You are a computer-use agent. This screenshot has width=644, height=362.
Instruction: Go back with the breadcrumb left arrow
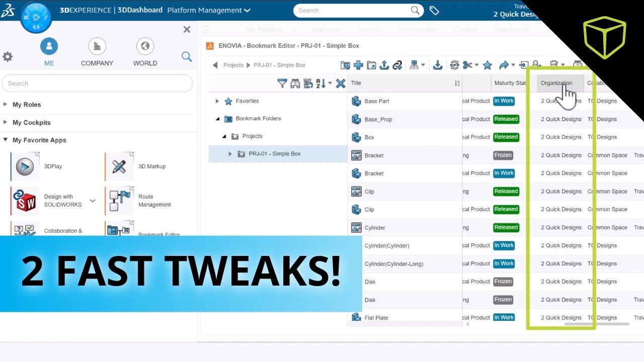click(x=215, y=65)
